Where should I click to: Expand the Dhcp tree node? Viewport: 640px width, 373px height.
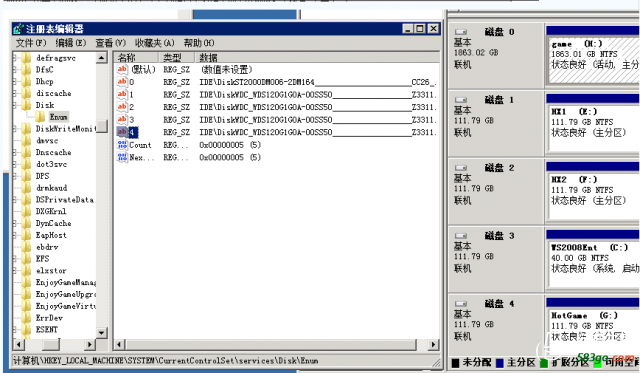click(x=15, y=82)
